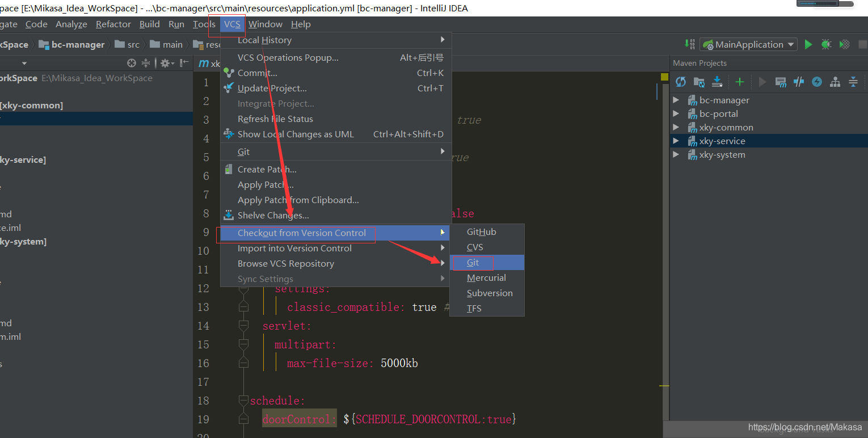This screenshot has width=868, height=438.
Task: Select Checkout from Version Control
Action: pos(336,233)
